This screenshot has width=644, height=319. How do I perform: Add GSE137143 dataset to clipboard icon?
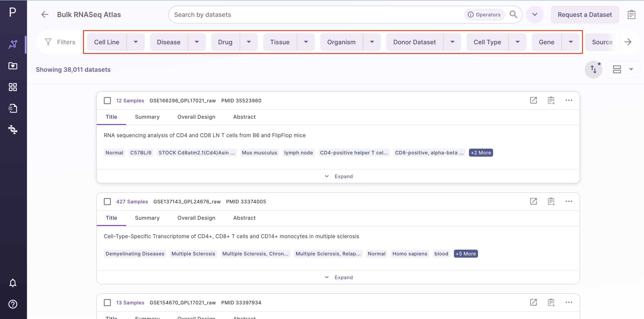[x=551, y=201]
